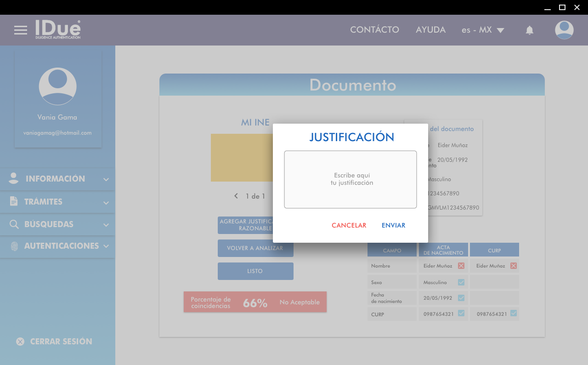Click the Cerrar Sesión X icon
Viewport: 588px width, 365px height.
tap(20, 342)
